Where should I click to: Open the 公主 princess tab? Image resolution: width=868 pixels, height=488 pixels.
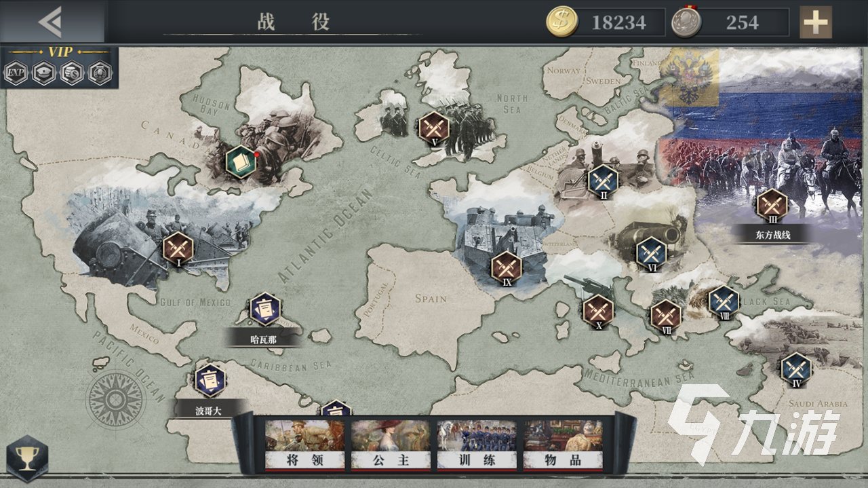tap(391, 445)
